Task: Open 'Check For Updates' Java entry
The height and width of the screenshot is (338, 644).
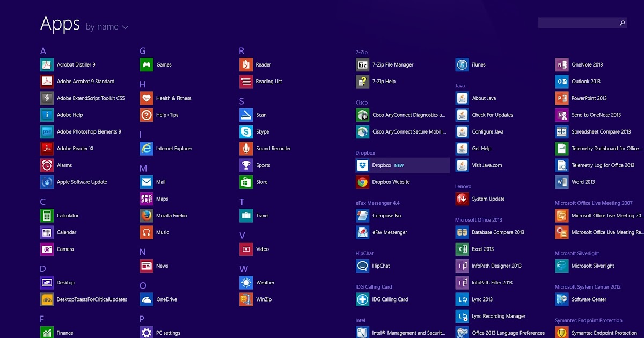Action: click(485, 115)
